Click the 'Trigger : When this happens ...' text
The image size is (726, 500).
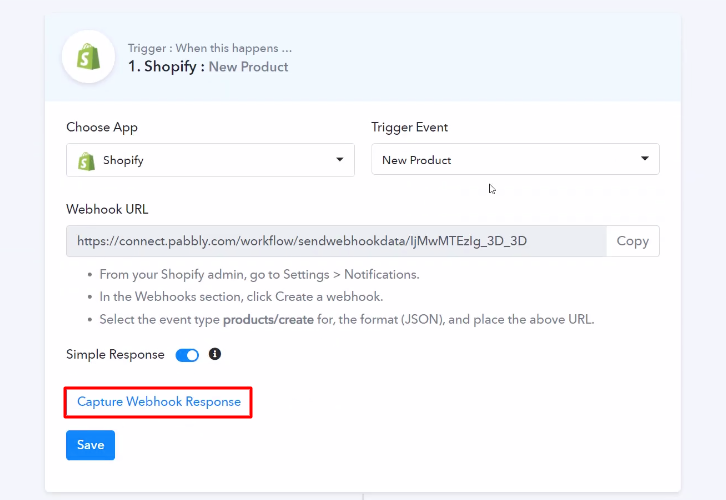click(x=210, y=48)
